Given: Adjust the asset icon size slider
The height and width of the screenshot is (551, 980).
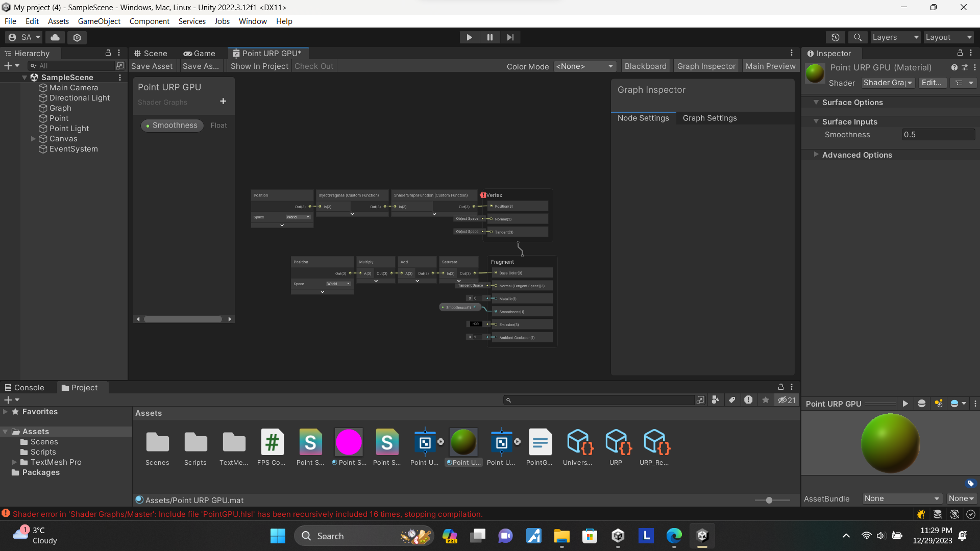Looking at the screenshot, I should [x=769, y=500].
